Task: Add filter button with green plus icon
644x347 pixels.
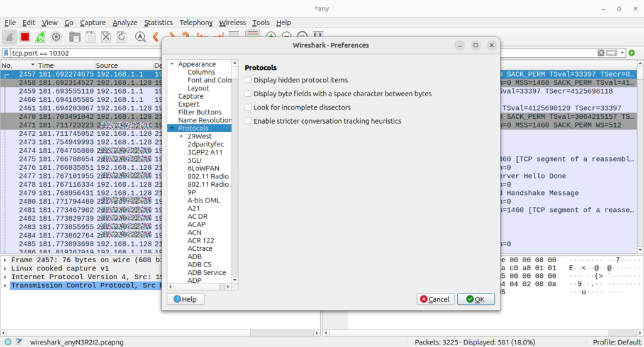Action: [x=631, y=53]
